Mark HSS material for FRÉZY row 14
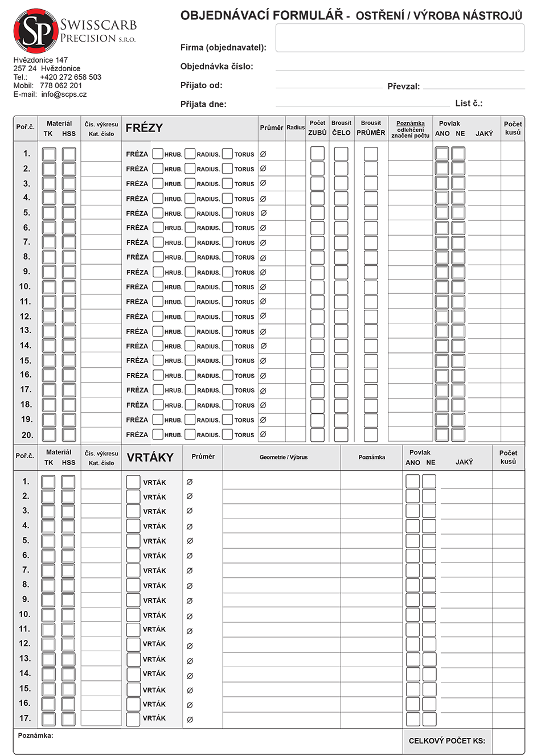541x756 pixels. [69, 346]
